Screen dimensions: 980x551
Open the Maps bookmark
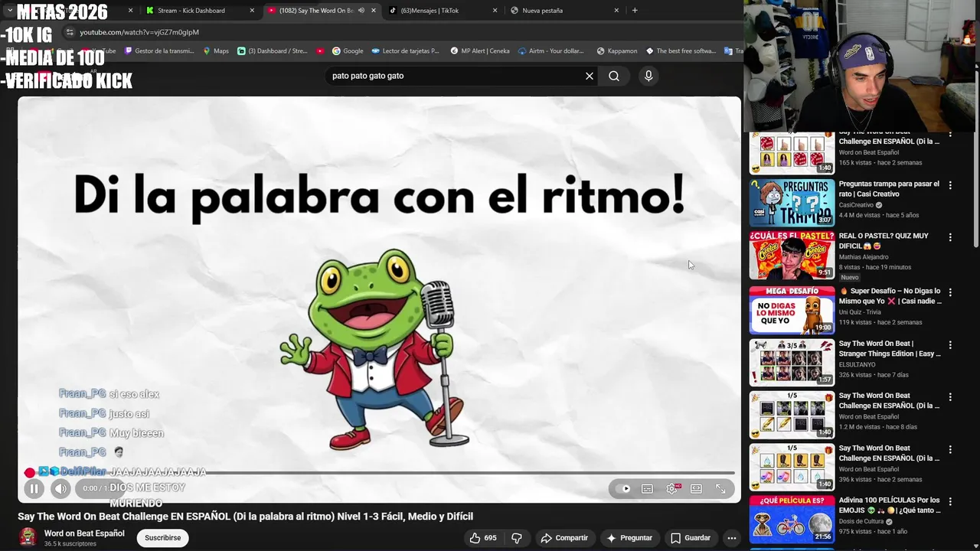(216, 51)
